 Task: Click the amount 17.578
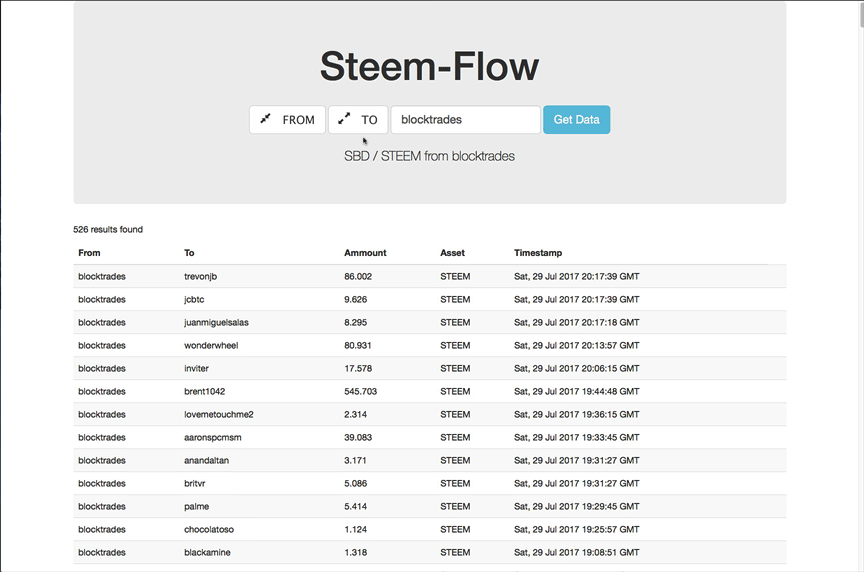tap(358, 368)
